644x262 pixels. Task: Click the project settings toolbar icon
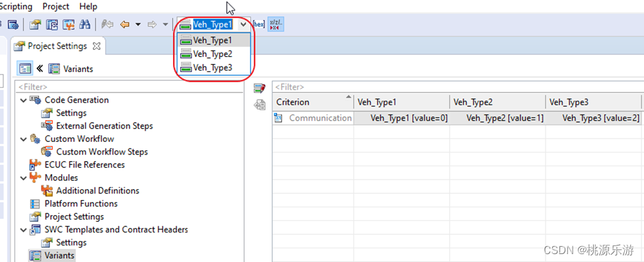coord(36,24)
